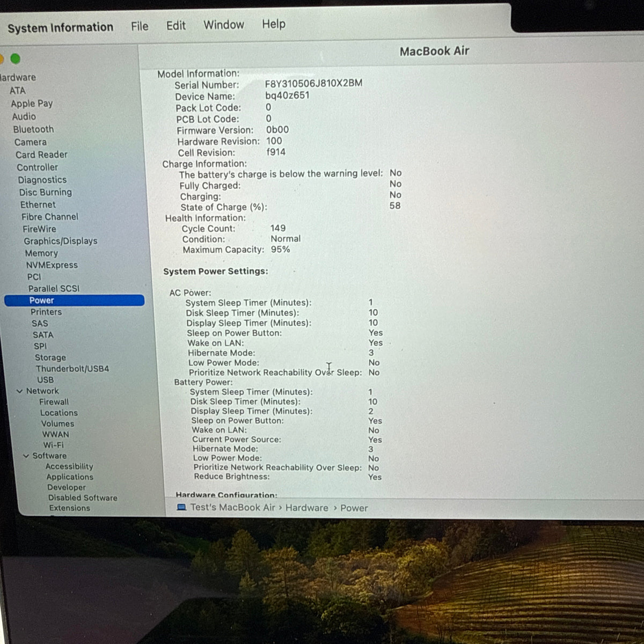
Task: Open the File menu
Action: (x=140, y=26)
